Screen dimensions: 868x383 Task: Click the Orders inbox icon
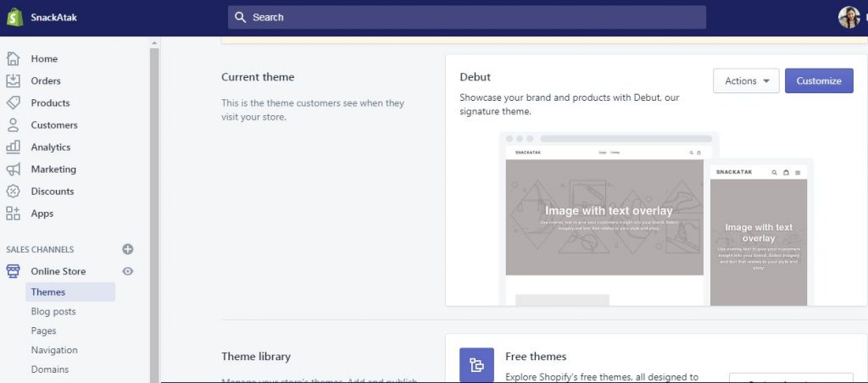(13, 80)
